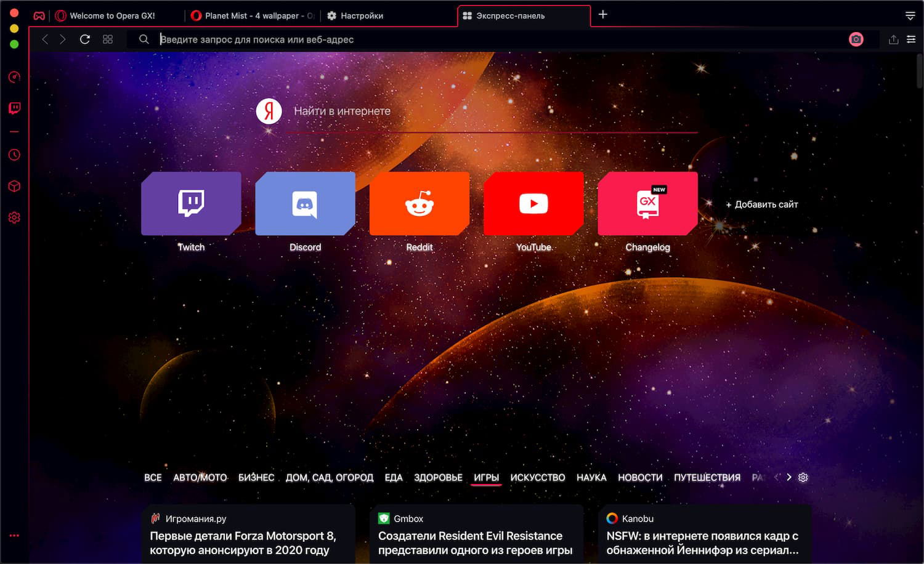This screenshot has width=924, height=564.
Task: Open the settings gear in the sidebar
Action: pyautogui.click(x=14, y=217)
